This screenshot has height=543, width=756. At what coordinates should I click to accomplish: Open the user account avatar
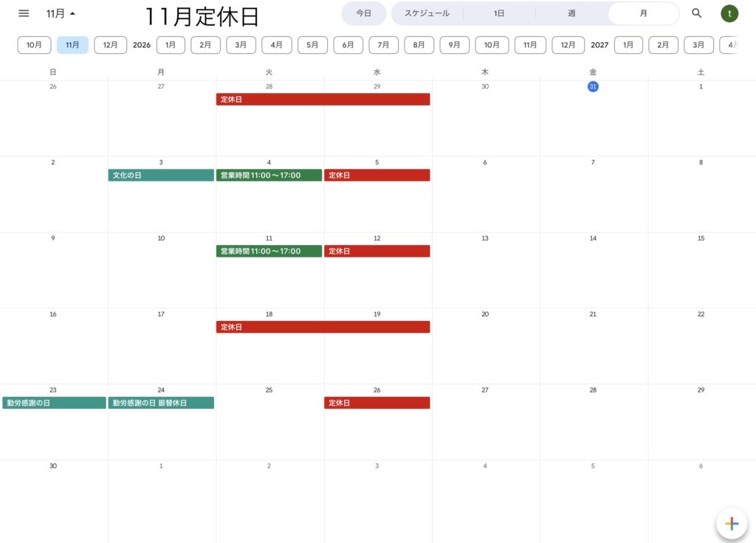click(729, 13)
